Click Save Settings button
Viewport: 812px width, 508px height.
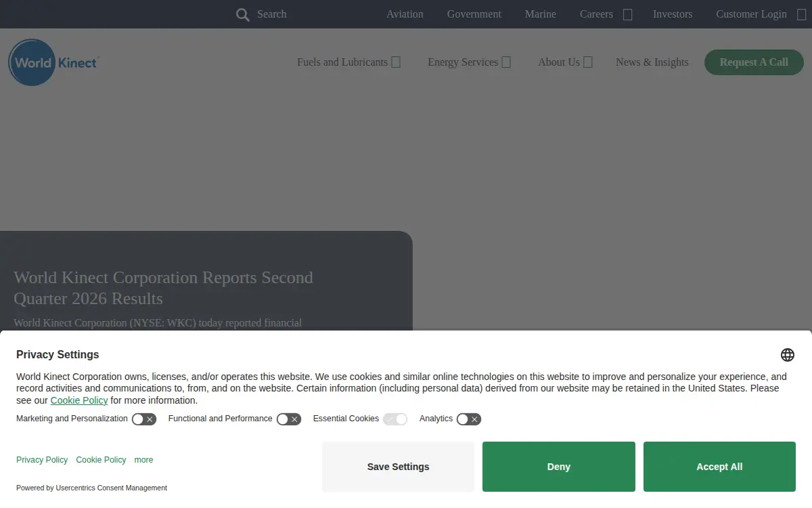point(398,467)
